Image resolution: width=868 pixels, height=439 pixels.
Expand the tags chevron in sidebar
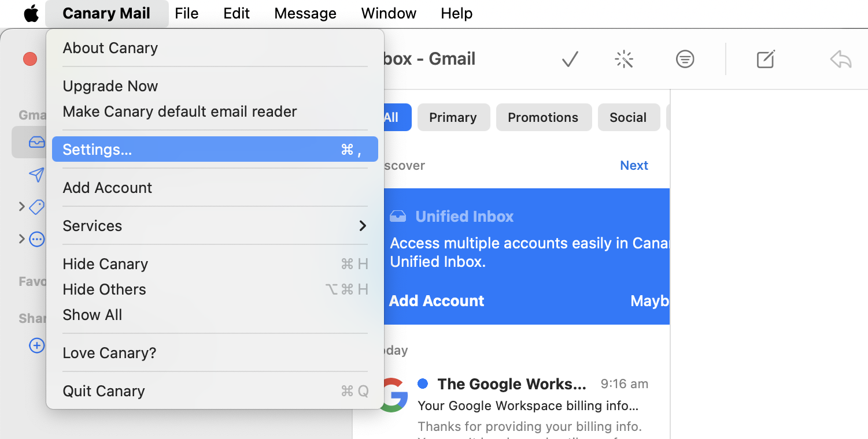[22, 206]
